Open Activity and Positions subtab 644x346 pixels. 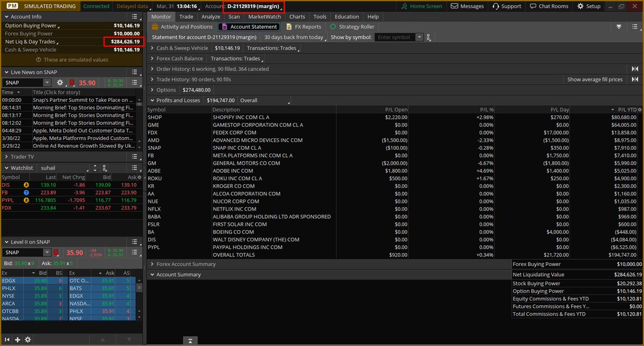click(182, 26)
